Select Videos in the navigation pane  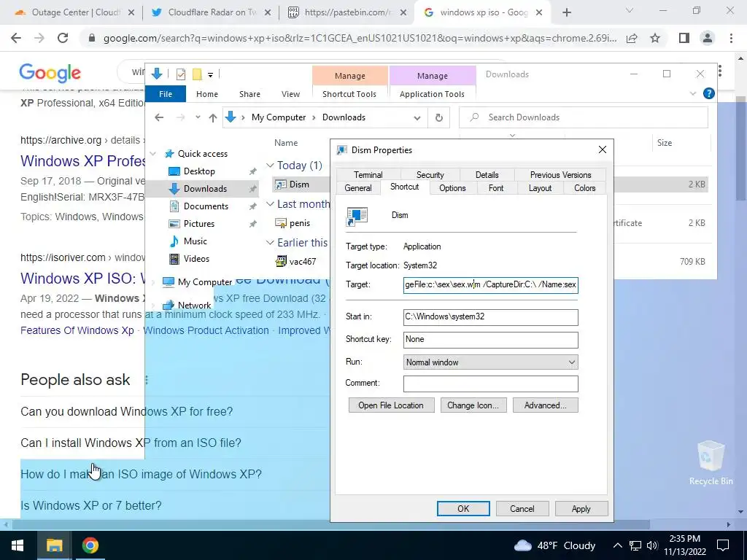[196, 259]
